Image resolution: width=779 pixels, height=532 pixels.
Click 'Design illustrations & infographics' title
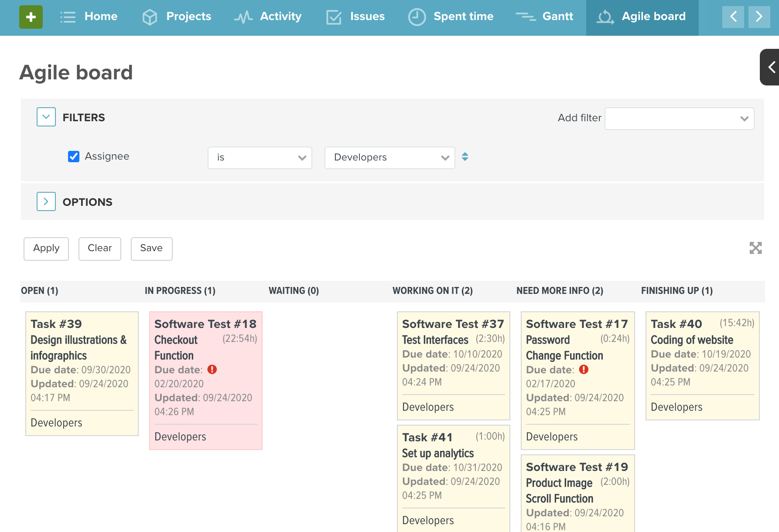tap(79, 348)
